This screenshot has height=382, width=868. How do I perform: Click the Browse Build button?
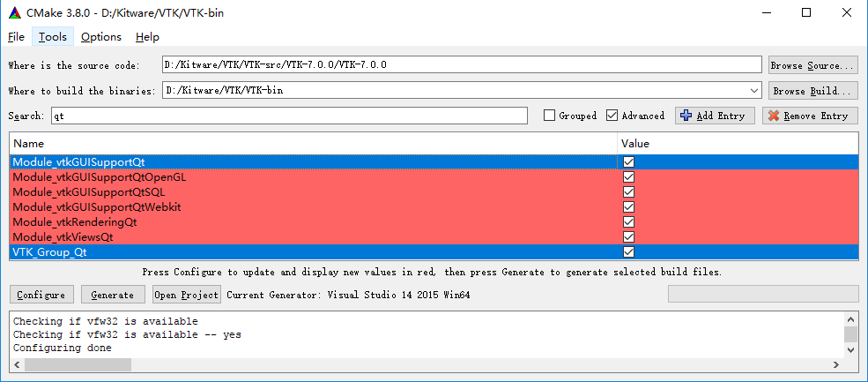(813, 90)
